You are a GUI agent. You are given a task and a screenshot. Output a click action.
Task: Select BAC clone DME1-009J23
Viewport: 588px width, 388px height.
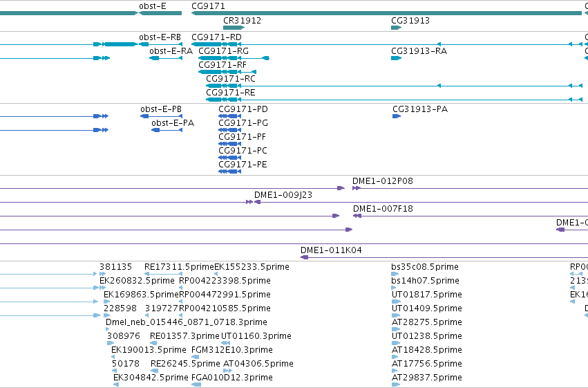coord(283,195)
